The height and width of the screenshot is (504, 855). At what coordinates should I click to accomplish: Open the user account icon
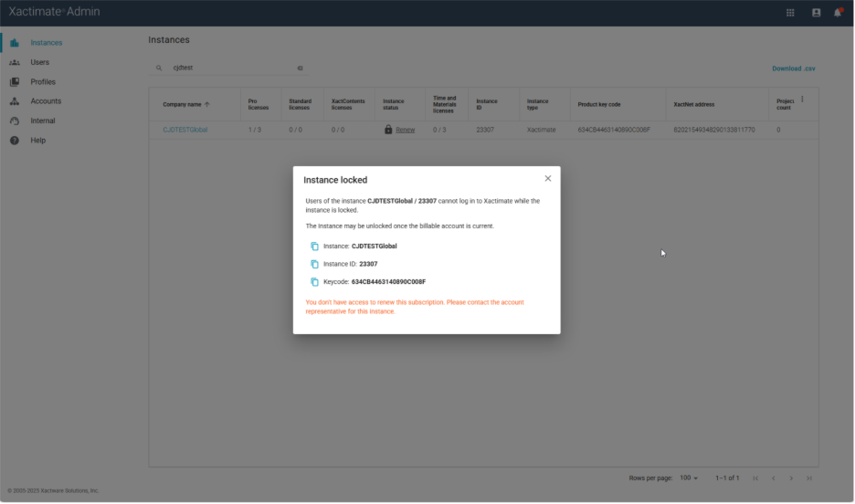pyautogui.click(x=816, y=13)
